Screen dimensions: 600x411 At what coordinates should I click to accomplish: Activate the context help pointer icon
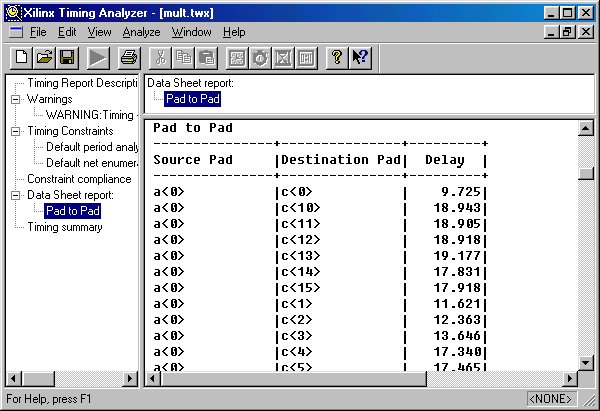(x=360, y=58)
